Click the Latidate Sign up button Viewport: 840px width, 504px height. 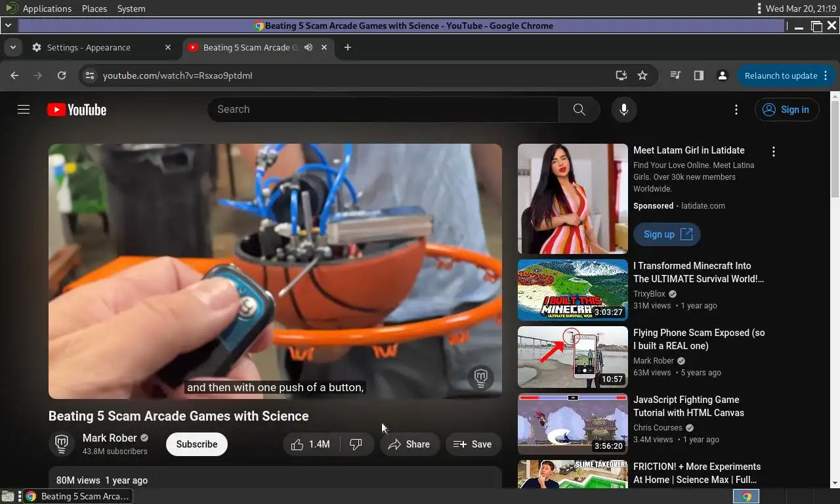point(667,234)
